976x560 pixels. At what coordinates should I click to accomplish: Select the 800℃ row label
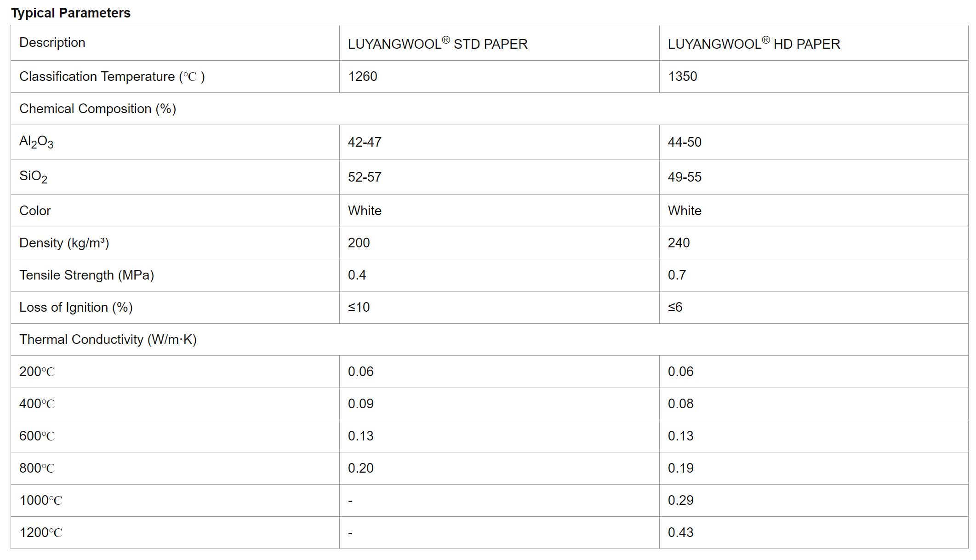37,468
